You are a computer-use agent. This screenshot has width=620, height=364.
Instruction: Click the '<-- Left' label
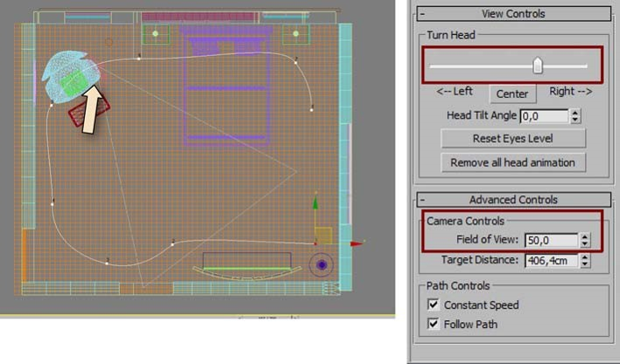(x=454, y=91)
